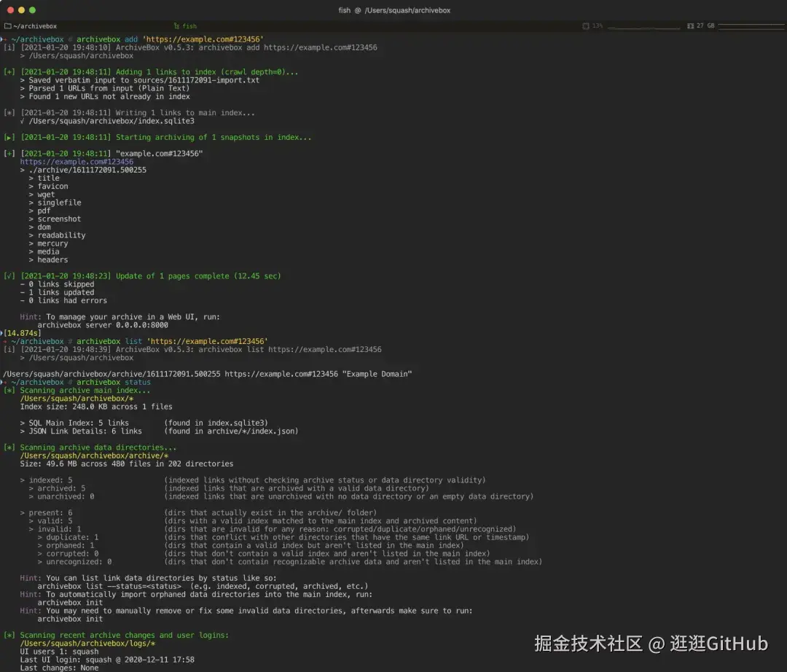Click the fish shell process icon

click(176, 26)
